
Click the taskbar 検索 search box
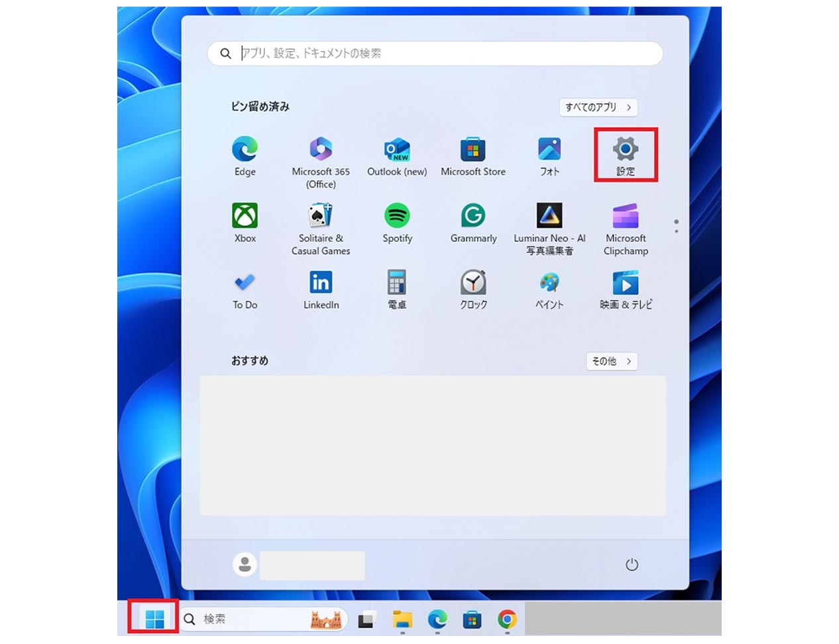pyautogui.click(x=264, y=619)
